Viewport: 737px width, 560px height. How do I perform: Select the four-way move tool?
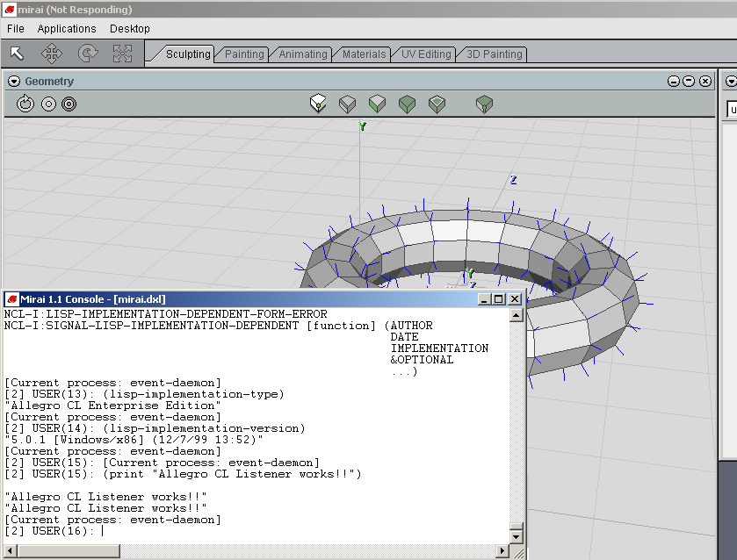pos(52,53)
